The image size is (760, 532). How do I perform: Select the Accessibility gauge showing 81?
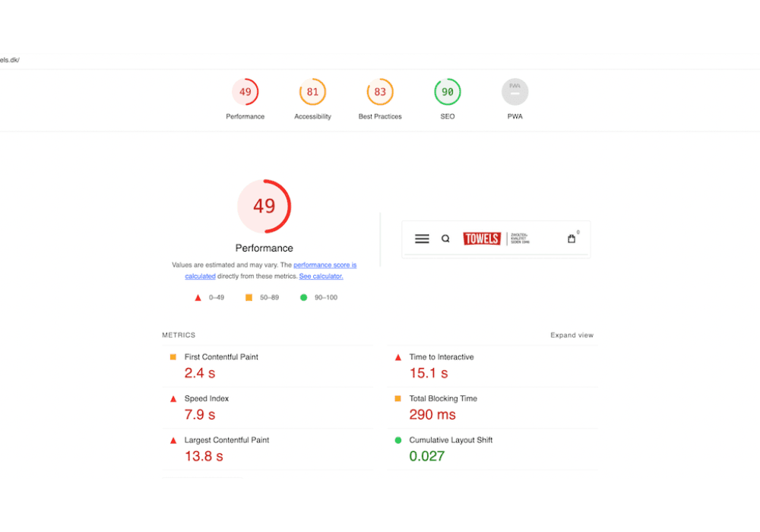[x=312, y=91]
